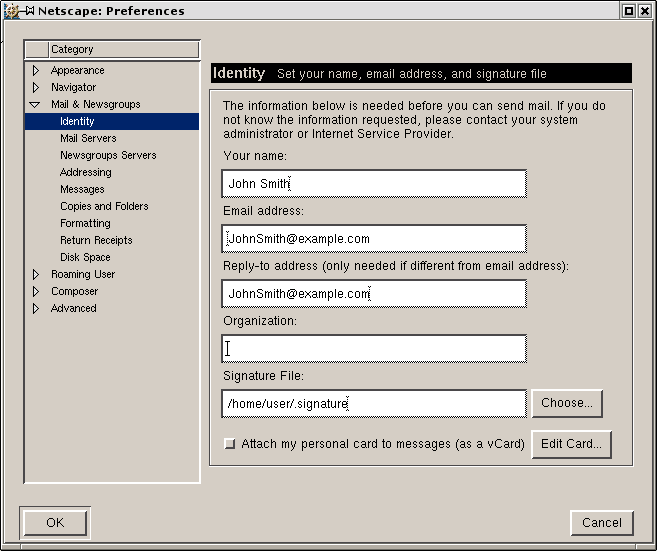Viewport: 657px width, 551px height.
Task: Expand the Composer category
Action: [x=36, y=292]
